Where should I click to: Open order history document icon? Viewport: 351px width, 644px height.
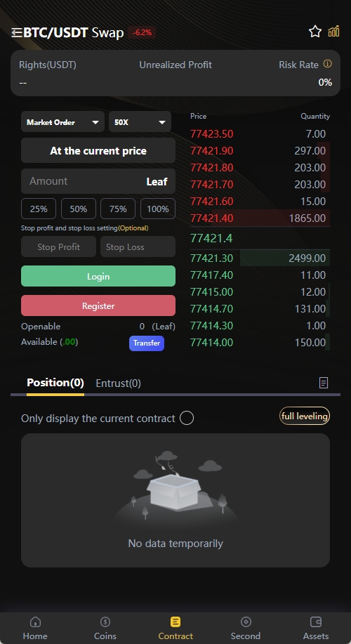click(324, 383)
